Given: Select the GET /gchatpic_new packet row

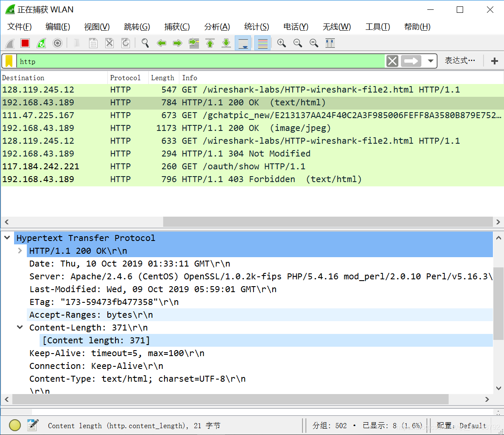Looking at the screenshot, I should point(252,115).
